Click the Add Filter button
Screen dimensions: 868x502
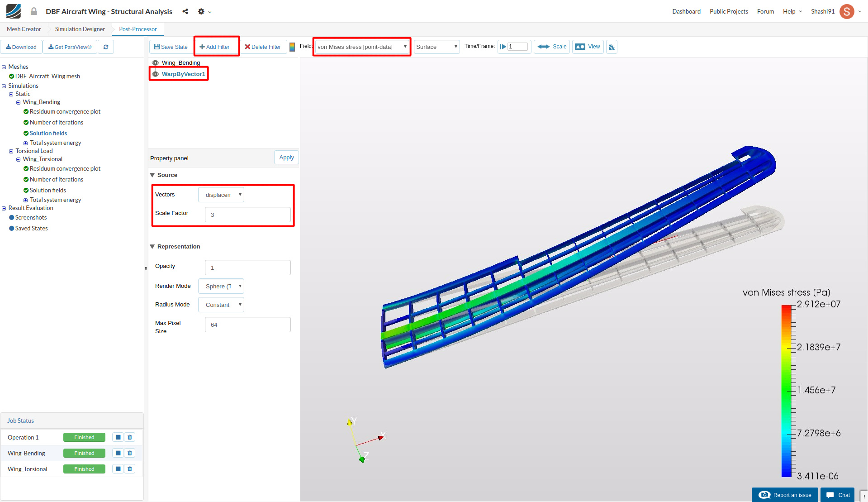(215, 47)
